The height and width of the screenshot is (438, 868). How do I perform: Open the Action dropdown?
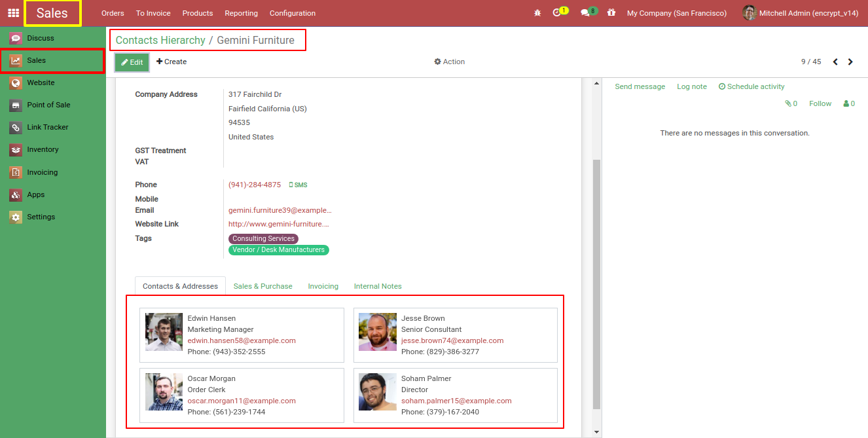pos(449,62)
